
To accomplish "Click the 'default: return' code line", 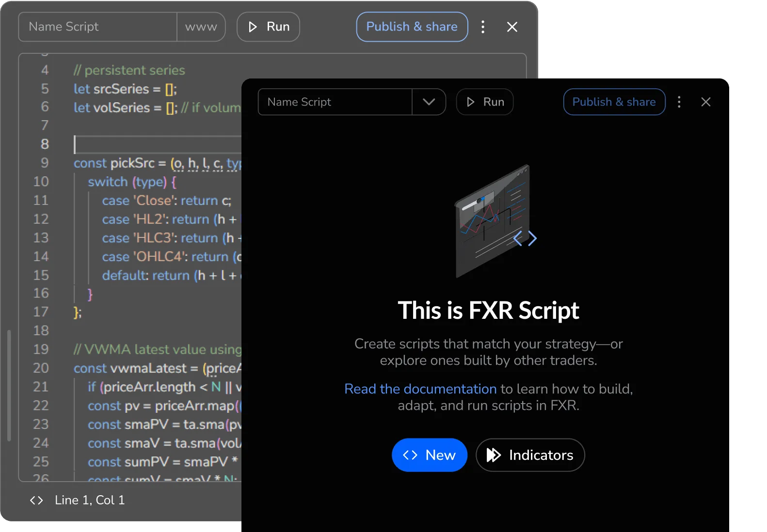I will click(172, 276).
